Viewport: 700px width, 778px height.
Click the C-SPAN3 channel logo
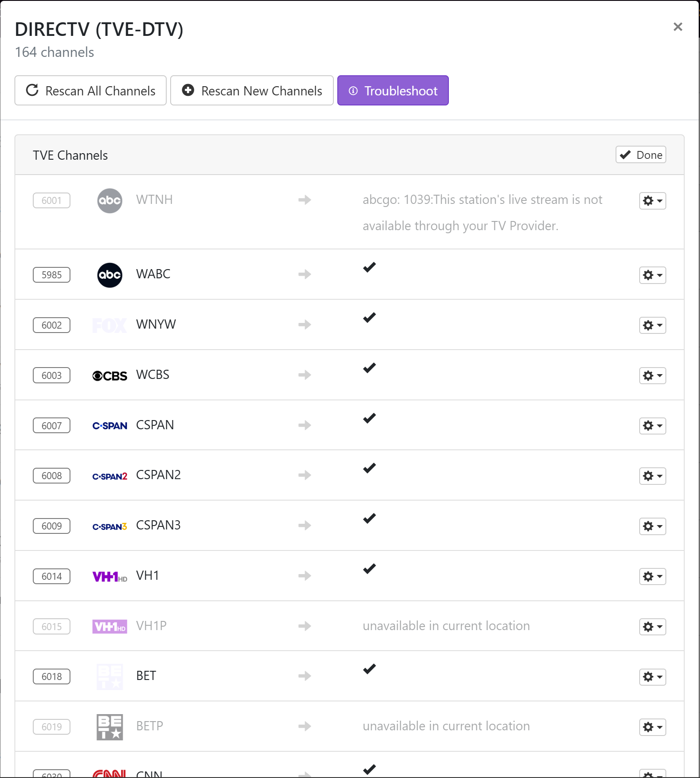click(x=109, y=526)
